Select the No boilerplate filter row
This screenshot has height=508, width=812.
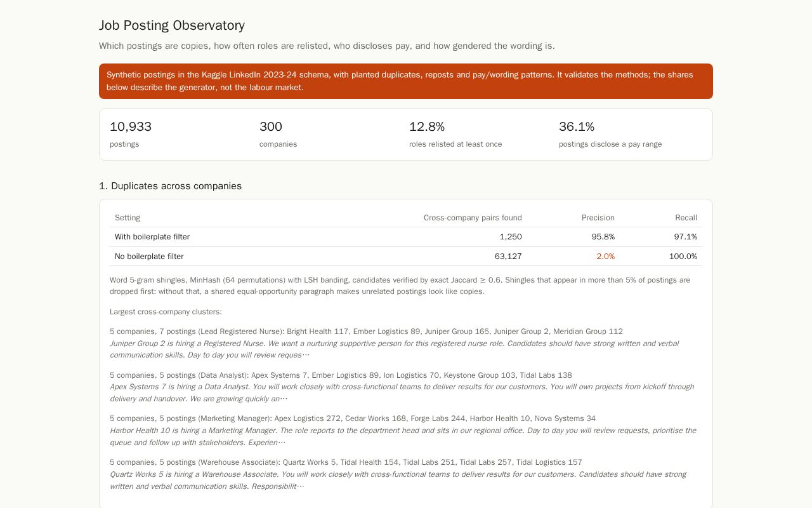tap(406, 257)
